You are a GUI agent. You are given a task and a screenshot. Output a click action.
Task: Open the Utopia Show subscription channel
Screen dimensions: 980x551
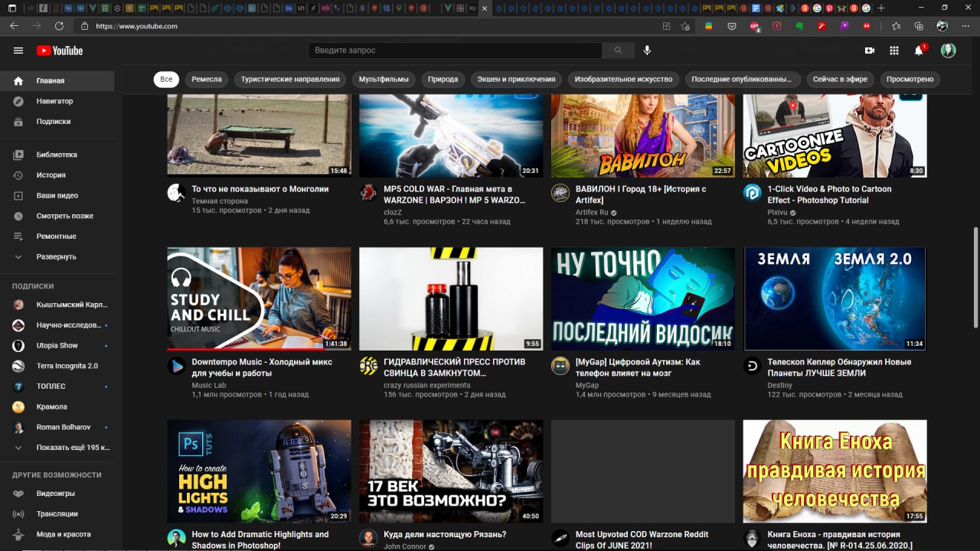[x=57, y=345]
